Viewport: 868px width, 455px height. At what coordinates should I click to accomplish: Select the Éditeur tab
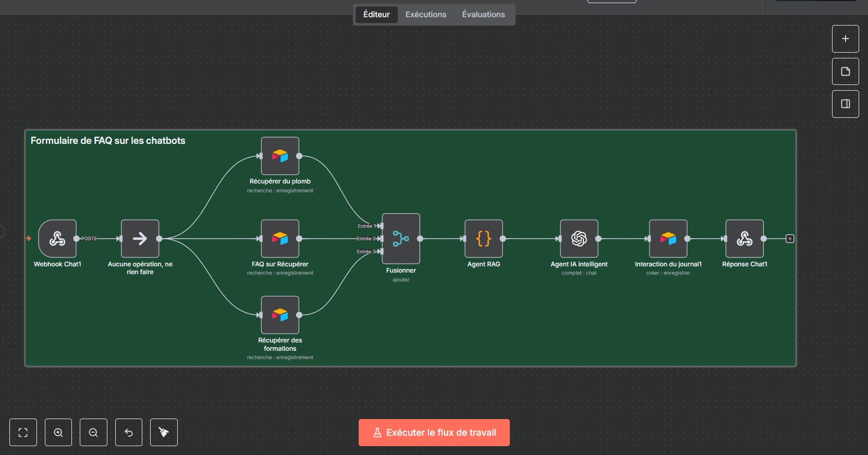point(376,15)
